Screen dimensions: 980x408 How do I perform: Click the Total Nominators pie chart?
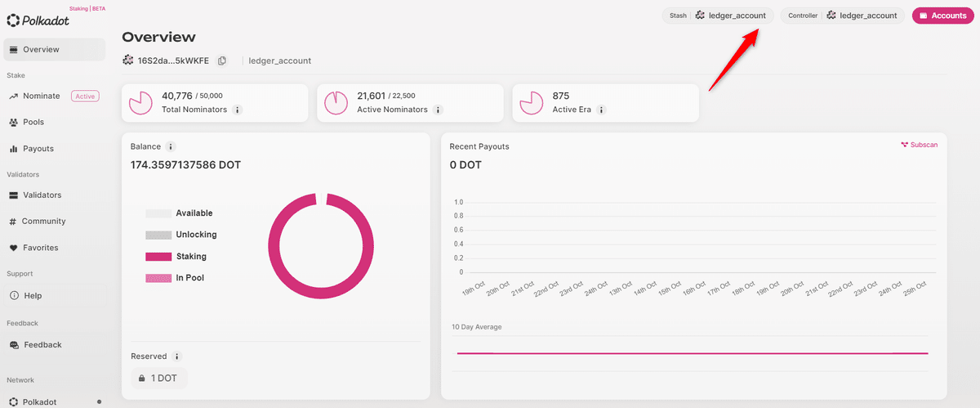[x=142, y=103]
